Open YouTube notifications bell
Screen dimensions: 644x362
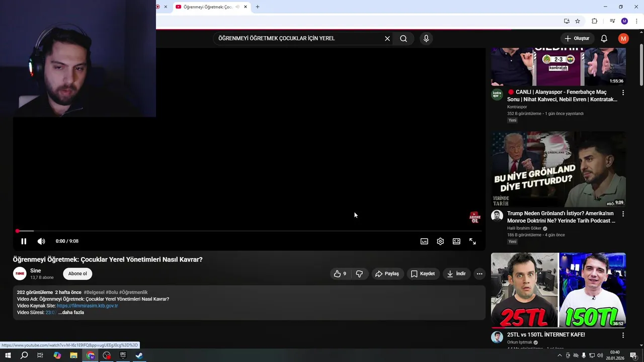[604, 38]
